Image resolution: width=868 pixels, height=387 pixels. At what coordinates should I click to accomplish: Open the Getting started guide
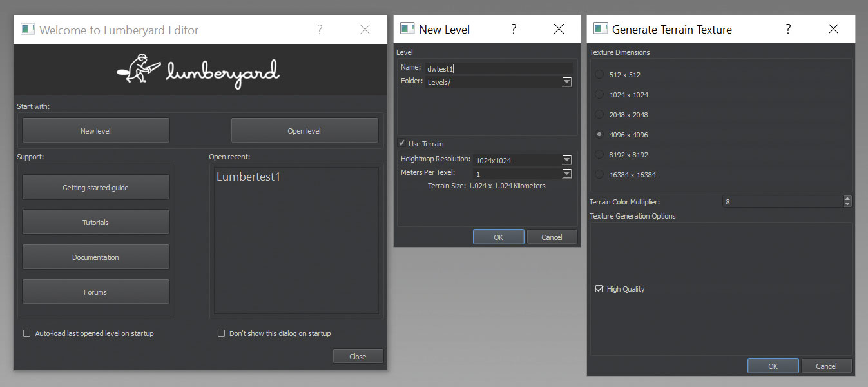pos(96,187)
